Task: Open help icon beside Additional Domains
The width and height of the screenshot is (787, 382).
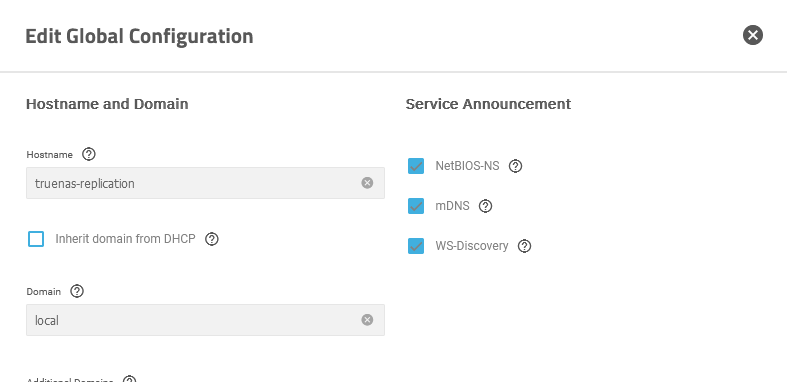Action: (129, 379)
